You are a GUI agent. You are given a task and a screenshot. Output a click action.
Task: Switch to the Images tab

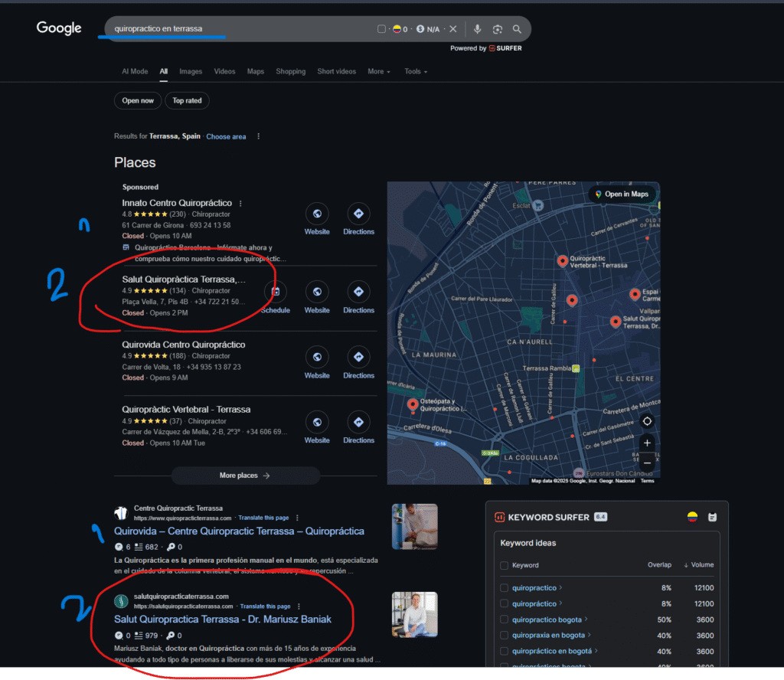click(191, 71)
